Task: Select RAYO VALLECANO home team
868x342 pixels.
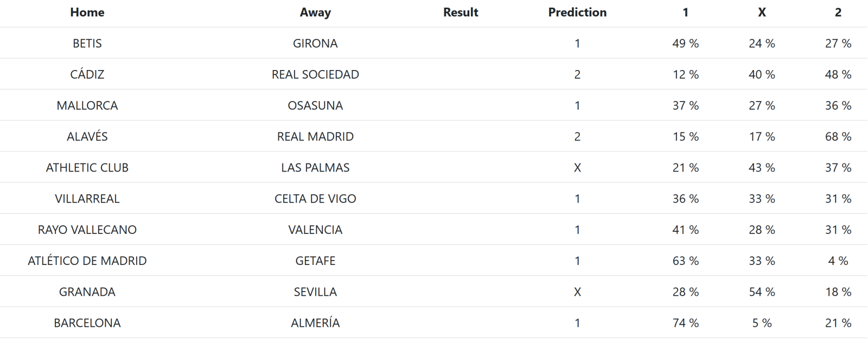Action: point(87,230)
